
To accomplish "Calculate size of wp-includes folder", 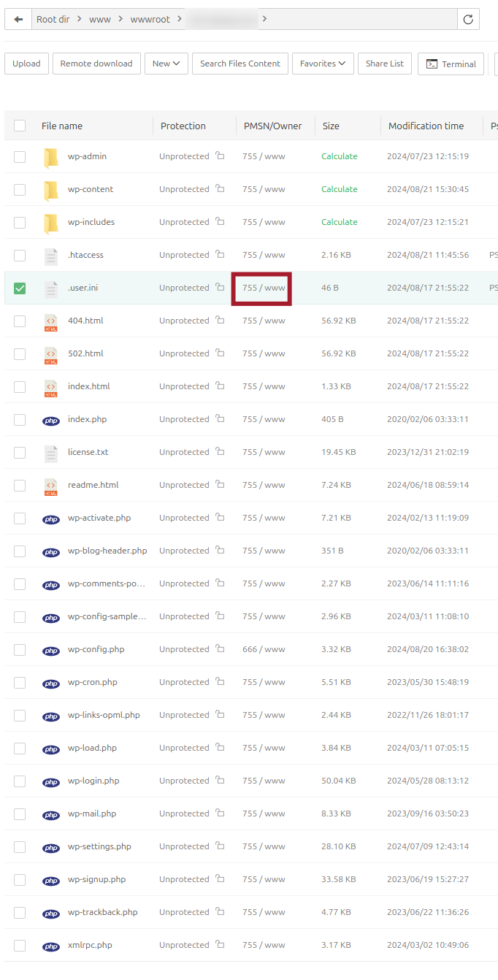I will [x=340, y=222].
